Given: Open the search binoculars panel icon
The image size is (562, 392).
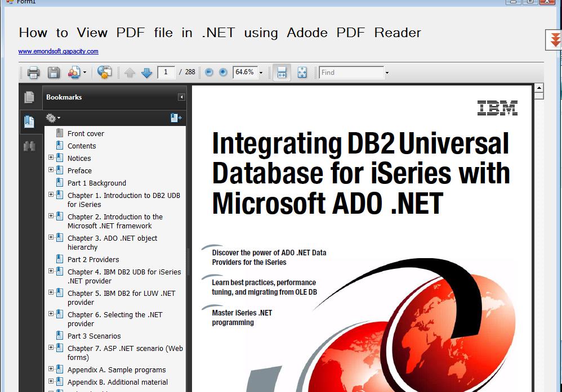Looking at the screenshot, I should click(29, 146).
